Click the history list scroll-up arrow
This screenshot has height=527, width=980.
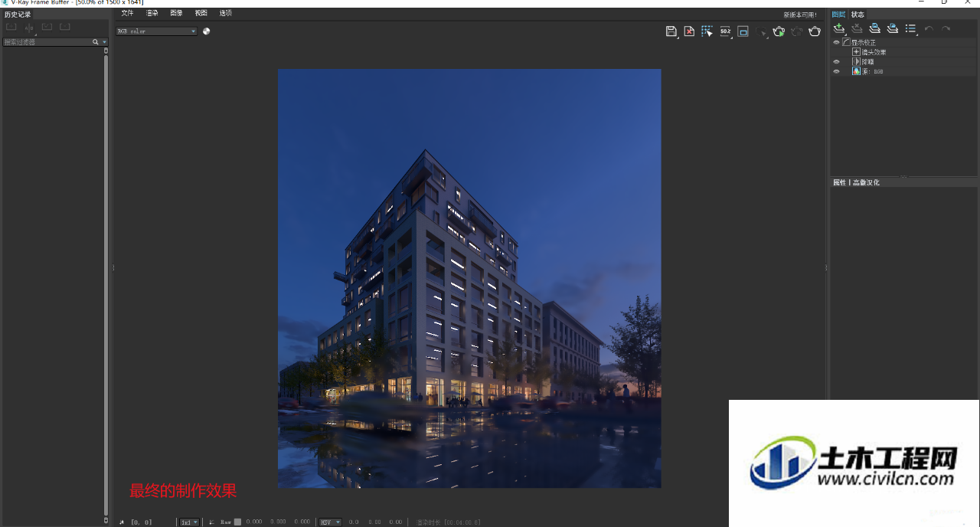point(106,51)
